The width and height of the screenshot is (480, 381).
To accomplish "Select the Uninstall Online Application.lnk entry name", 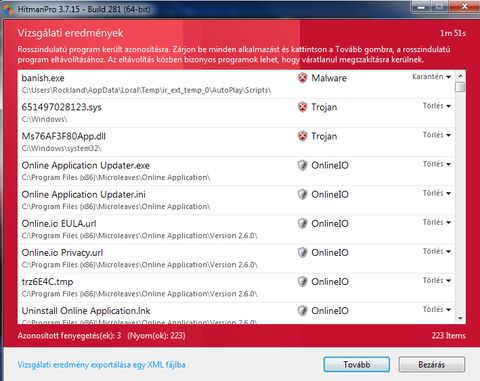I will [x=86, y=310].
